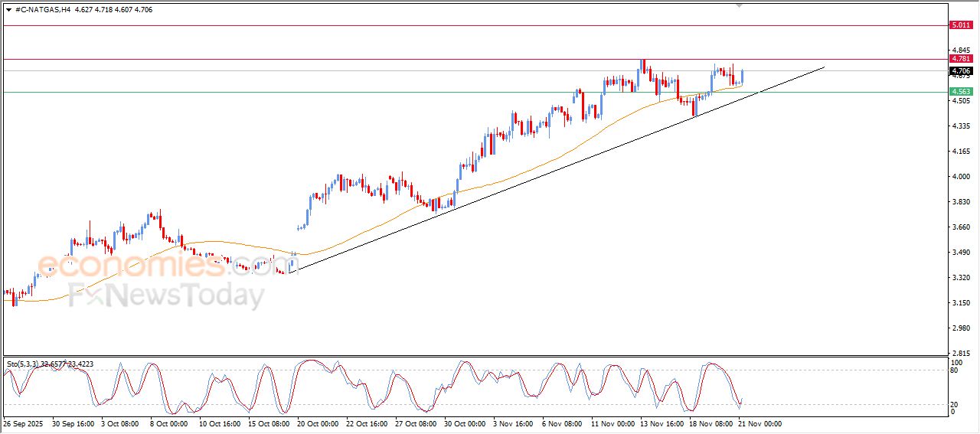Select the #C-NATGAS,H4 symbol title text
980x434 pixels.
coord(43,10)
